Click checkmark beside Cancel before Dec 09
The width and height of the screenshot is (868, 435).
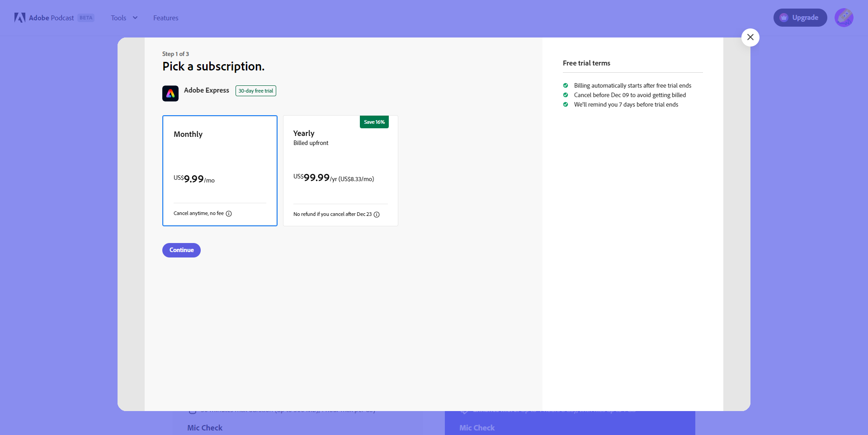tap(566, 95)
